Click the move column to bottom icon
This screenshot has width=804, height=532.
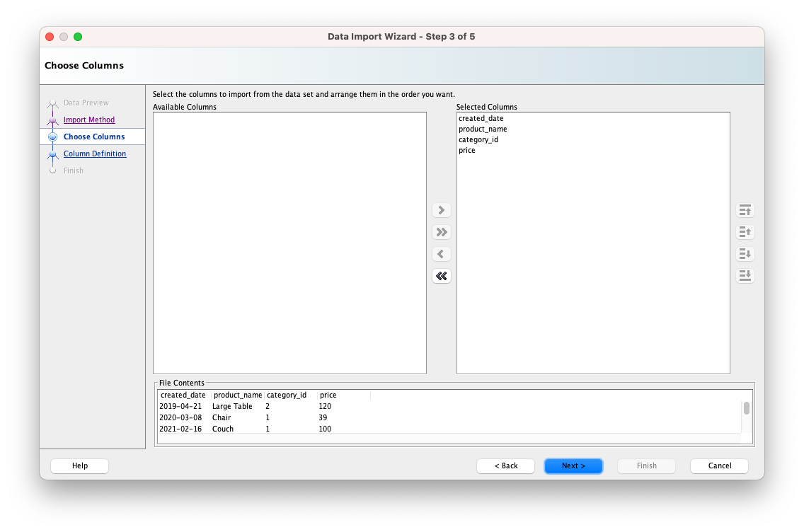[745, 276]
